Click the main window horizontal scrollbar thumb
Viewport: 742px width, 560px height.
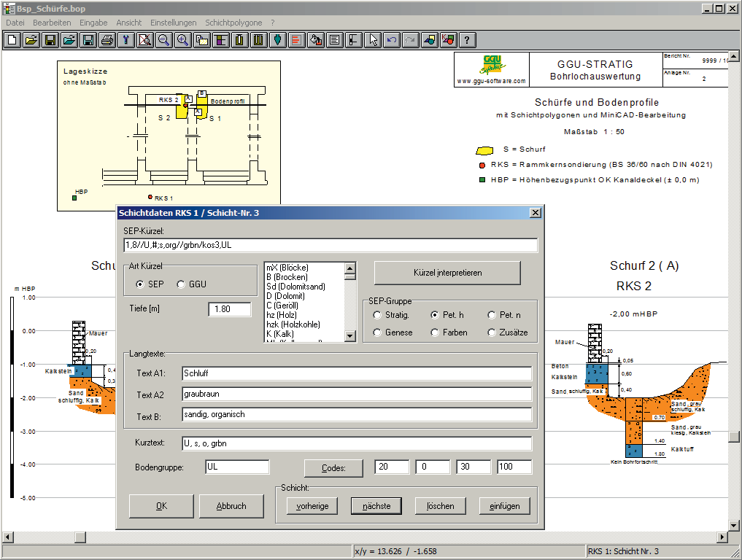point(80,537)
